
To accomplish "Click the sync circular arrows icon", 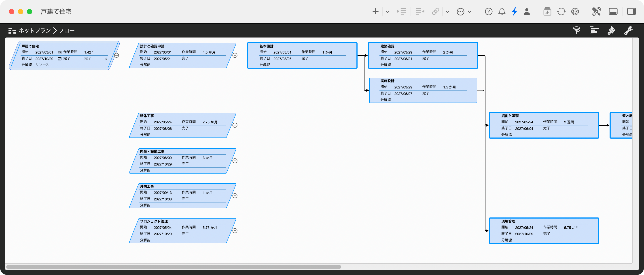I will [561, 11].
